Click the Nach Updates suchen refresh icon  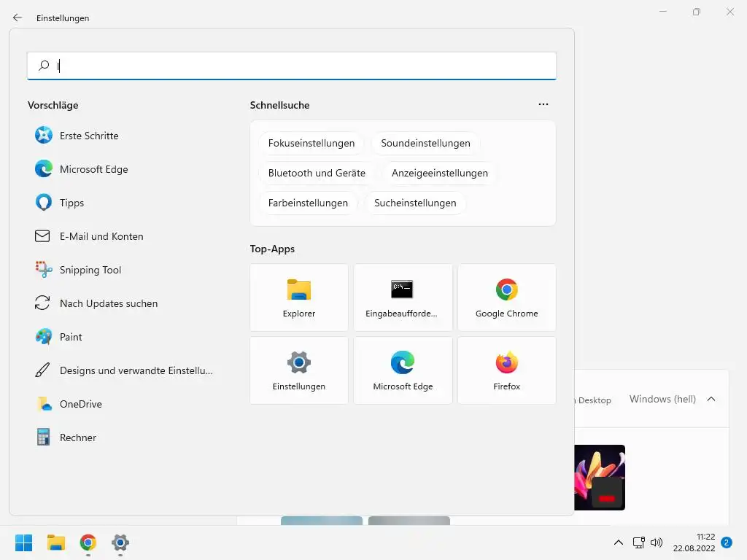42,303
